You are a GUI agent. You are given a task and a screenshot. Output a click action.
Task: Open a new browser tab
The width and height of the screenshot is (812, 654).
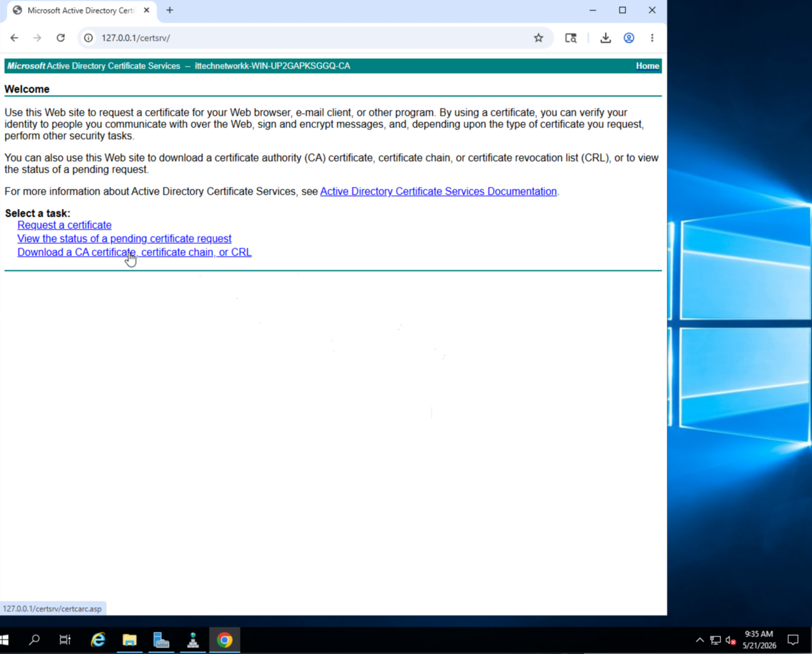click(x=169, y=10)
